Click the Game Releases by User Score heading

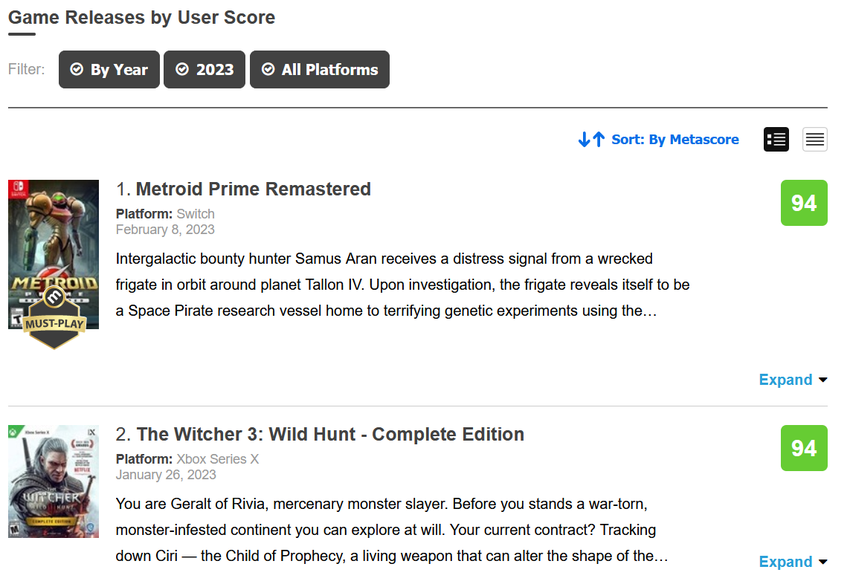pos(142,17)
